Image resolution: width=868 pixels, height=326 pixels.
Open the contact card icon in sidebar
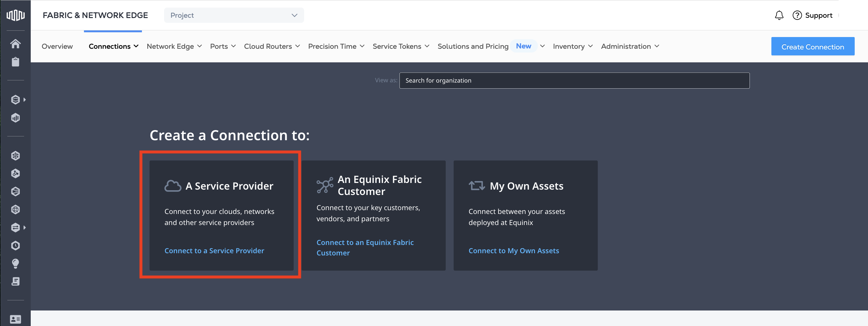click(16, 319)
